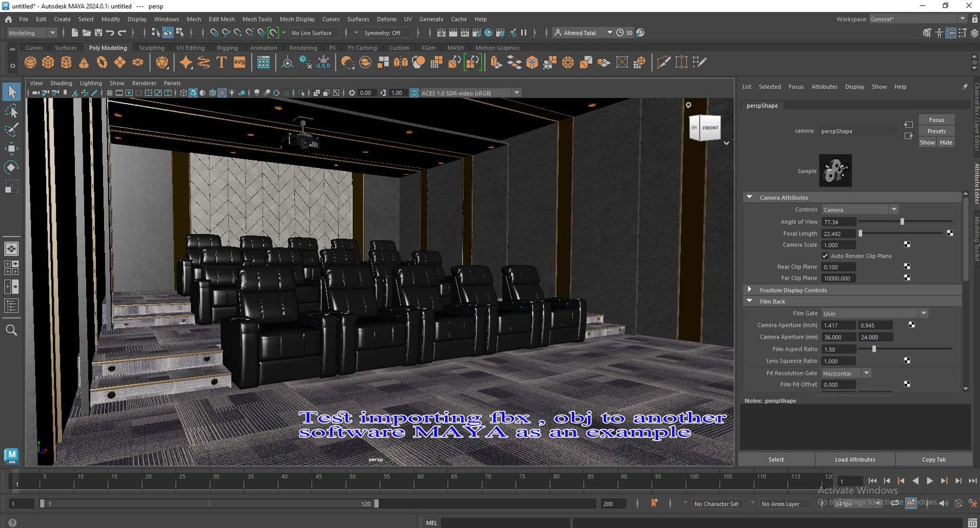Collapse the Camera Attributes section
Screen dimensions: 980x528
[749, 197]
